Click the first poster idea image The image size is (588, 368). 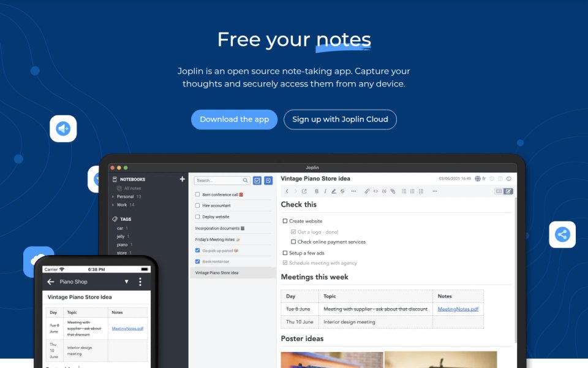tap(332, 360)
